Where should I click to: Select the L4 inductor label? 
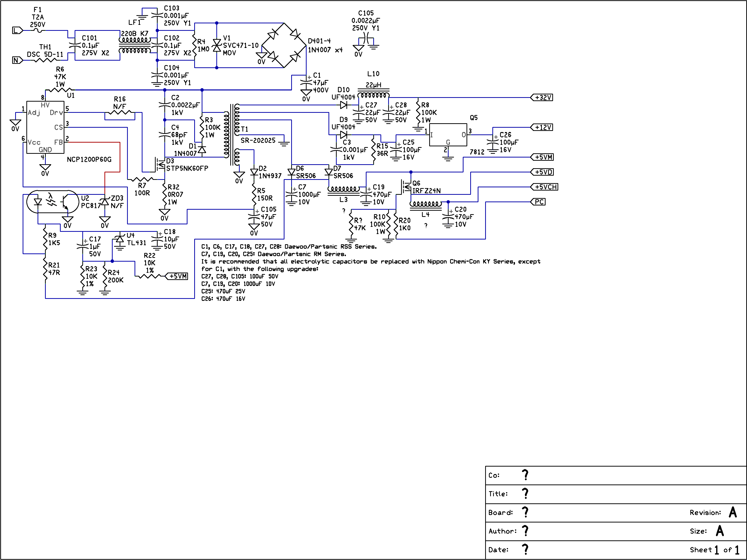pyautogui.click(x=425, y=214)
